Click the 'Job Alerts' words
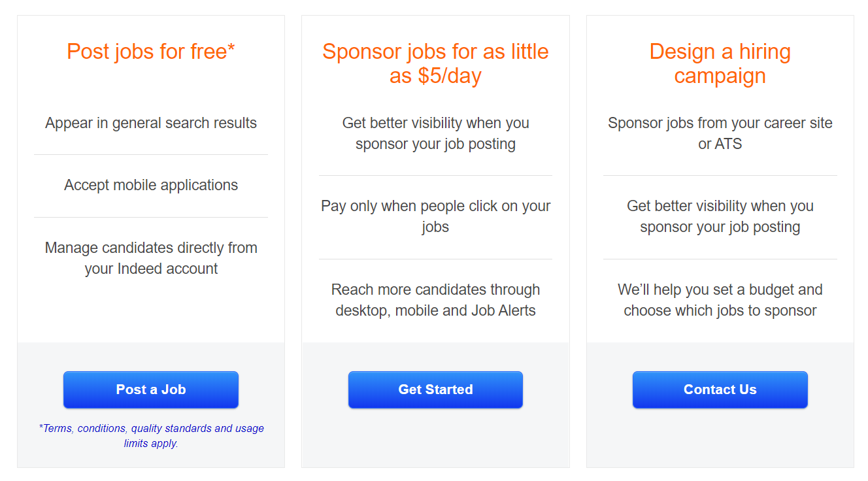 pos(503,310)
